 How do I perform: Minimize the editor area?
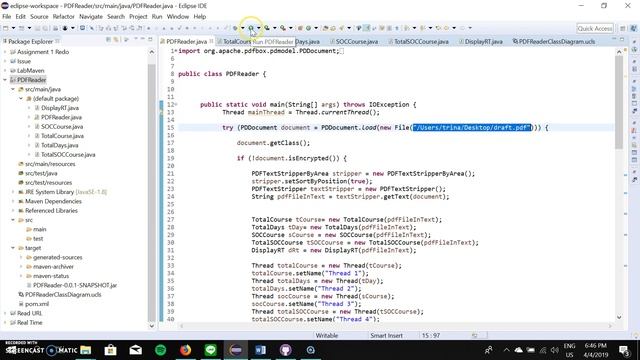(614, 39)
